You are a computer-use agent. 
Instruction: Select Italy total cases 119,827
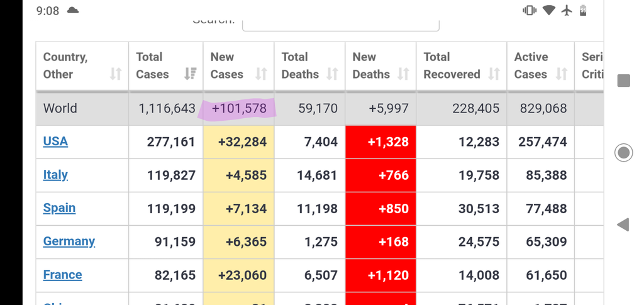171,175
